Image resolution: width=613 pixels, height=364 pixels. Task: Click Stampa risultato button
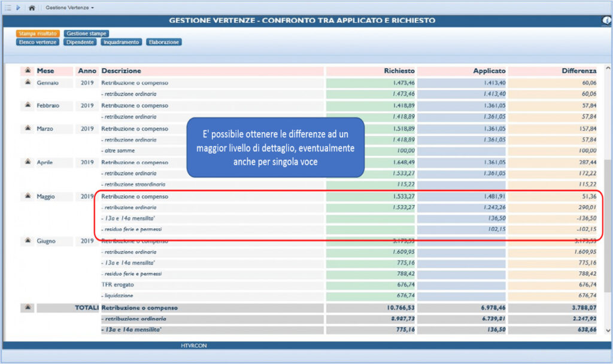(38, 34)
